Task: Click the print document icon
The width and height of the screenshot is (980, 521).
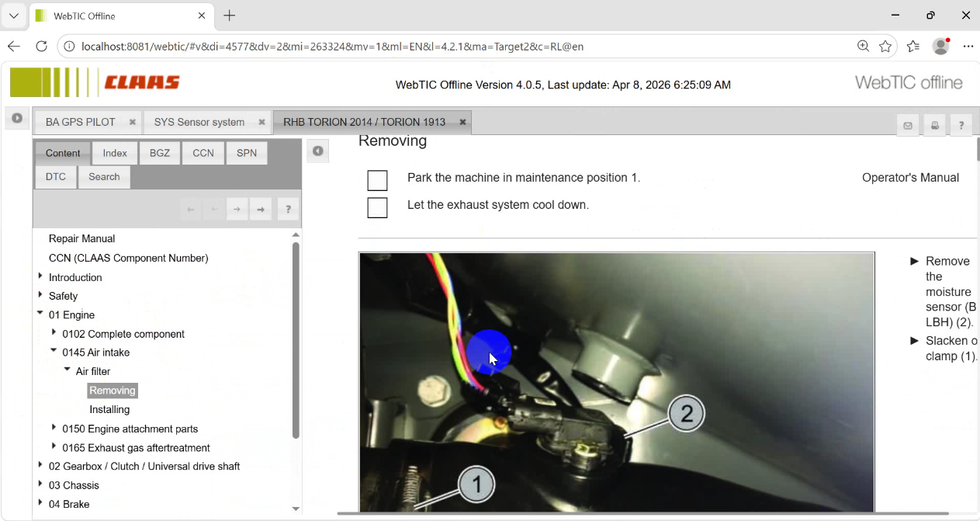Action: point(935,126)
